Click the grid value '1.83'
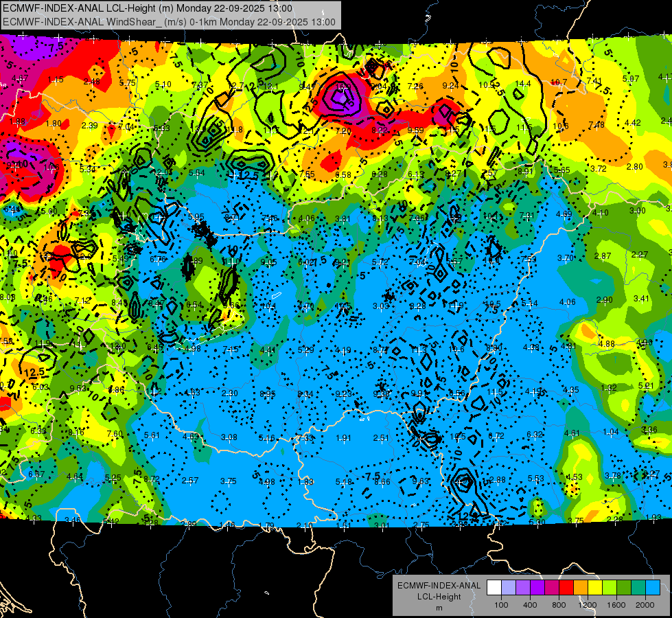 click(x=305, y=481)
